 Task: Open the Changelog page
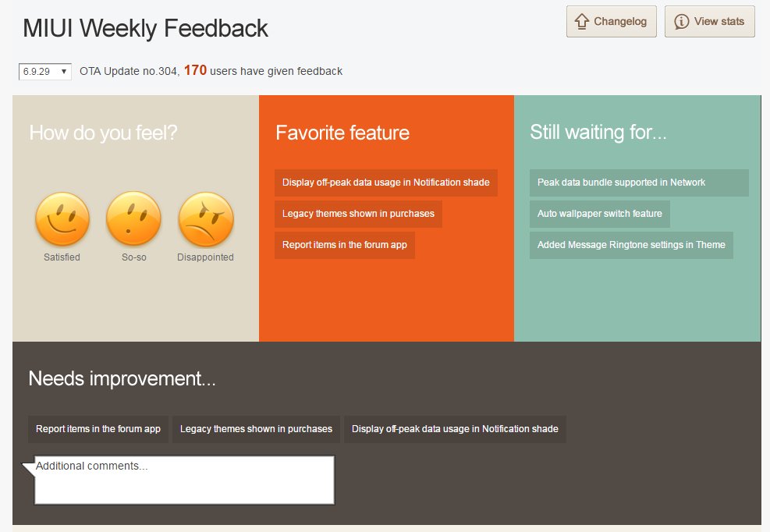[x=619, y=22]
